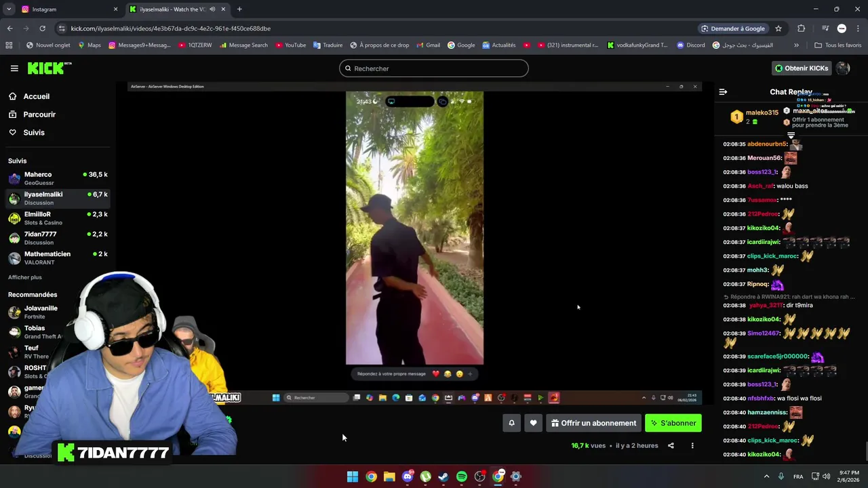The image size is (868, 488).
Task: Open Maherco's channel in sidebar
Action: 58,178
